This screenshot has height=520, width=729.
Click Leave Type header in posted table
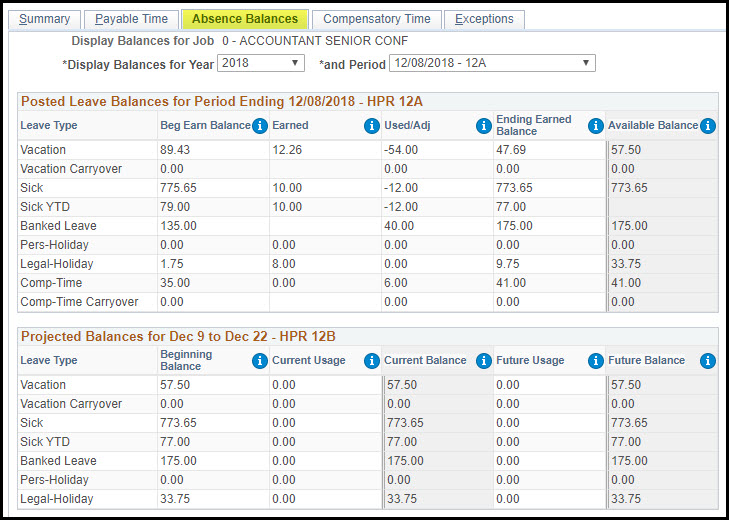pyautogui.click(x=49, y=126)
